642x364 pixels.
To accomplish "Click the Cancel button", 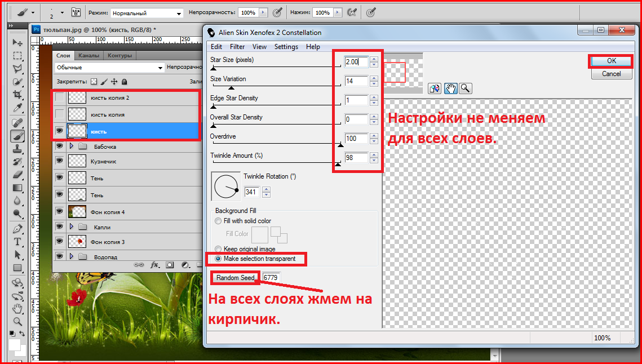I will point(612,74).
